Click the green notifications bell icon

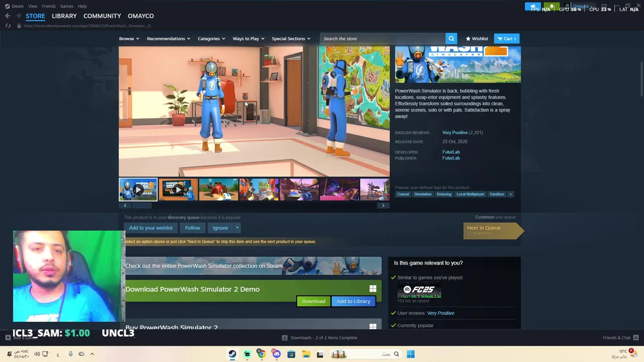point(551,7)
